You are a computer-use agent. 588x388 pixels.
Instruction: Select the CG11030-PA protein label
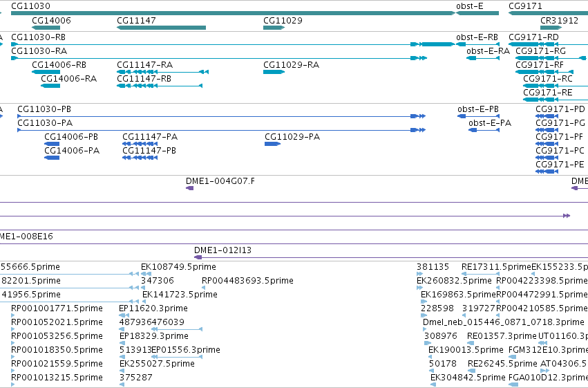[45, 123]
